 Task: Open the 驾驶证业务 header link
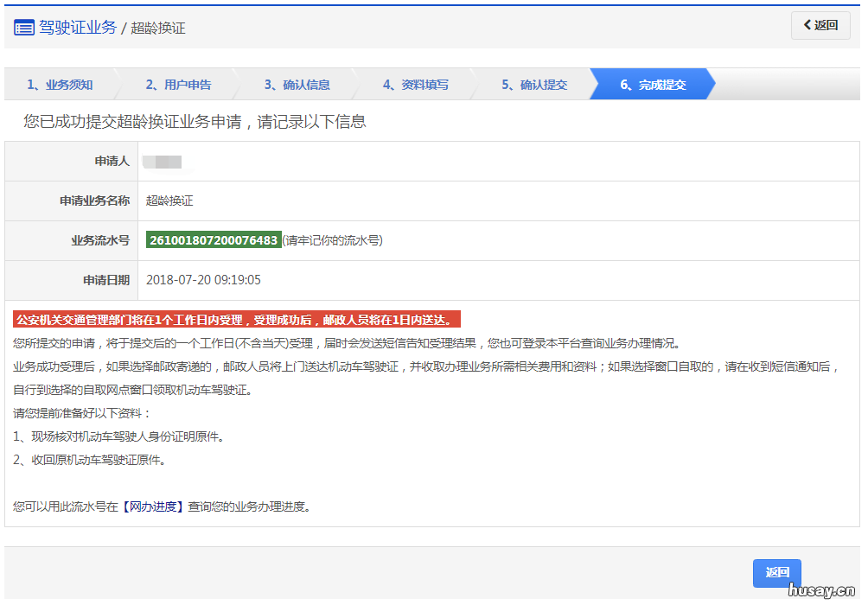pos(78,27)
